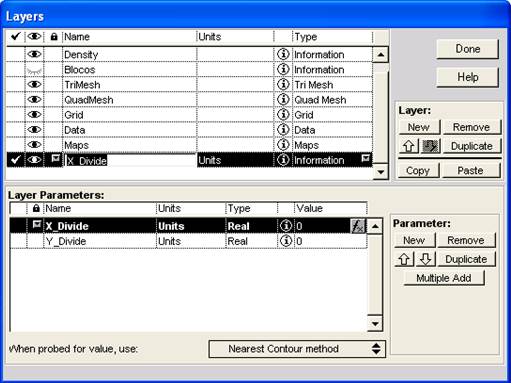The height and width of the screenshot is (383, 511).
Task: Create a New parameter
Action: click(414, 240)
